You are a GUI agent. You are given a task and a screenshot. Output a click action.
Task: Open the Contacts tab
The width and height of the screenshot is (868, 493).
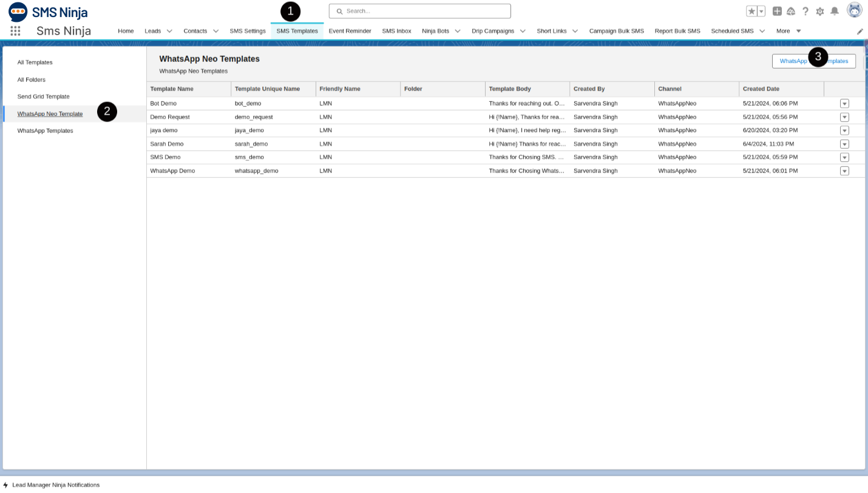pyautogui.click(x=195, y=31)
